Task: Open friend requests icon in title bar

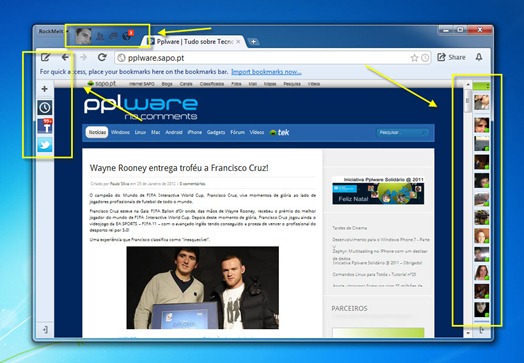Action: [100, 36]
